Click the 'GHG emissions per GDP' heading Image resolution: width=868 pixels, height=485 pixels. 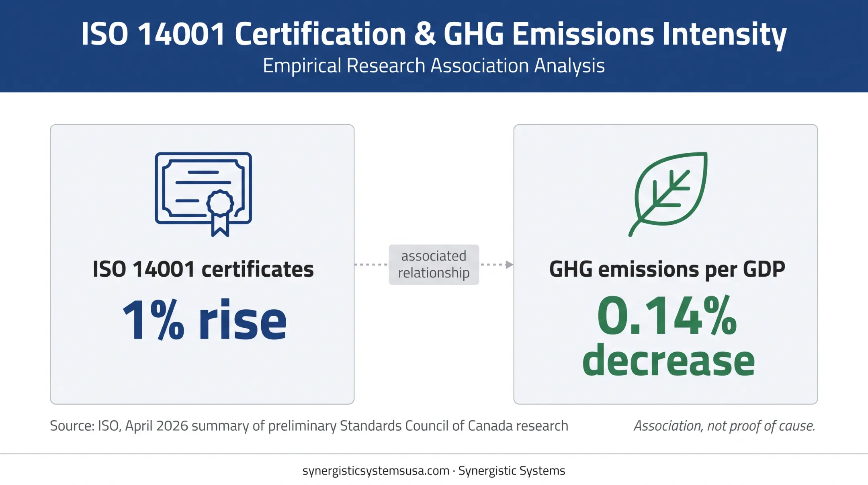tap(667, 269)
